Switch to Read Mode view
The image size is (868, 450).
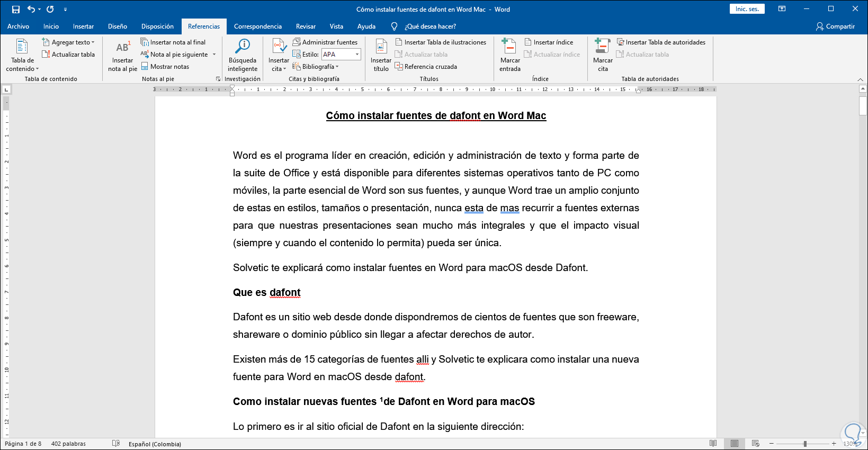713,444
